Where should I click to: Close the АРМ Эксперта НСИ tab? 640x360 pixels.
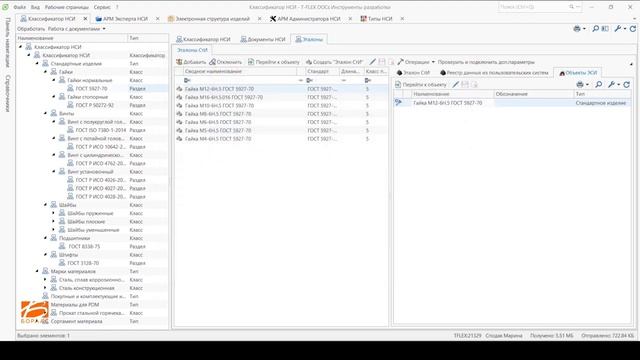(x=158, y=19)
